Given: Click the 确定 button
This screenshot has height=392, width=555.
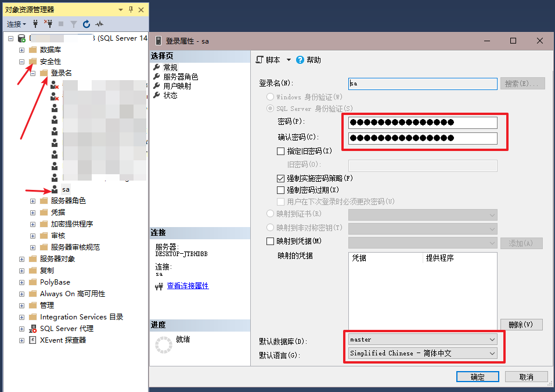Looking at the screenshot, I should click(477, 376).
